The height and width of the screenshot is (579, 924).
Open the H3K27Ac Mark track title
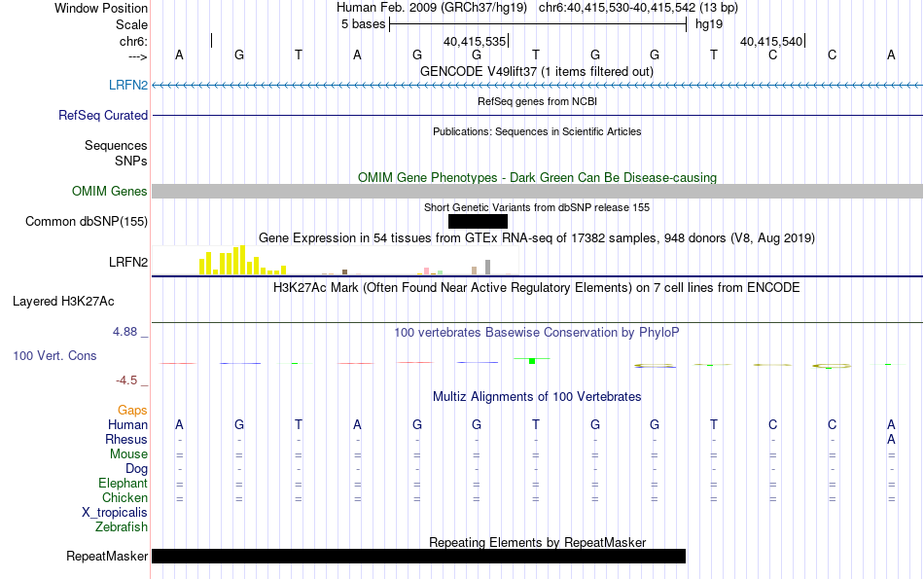point(537,288)
